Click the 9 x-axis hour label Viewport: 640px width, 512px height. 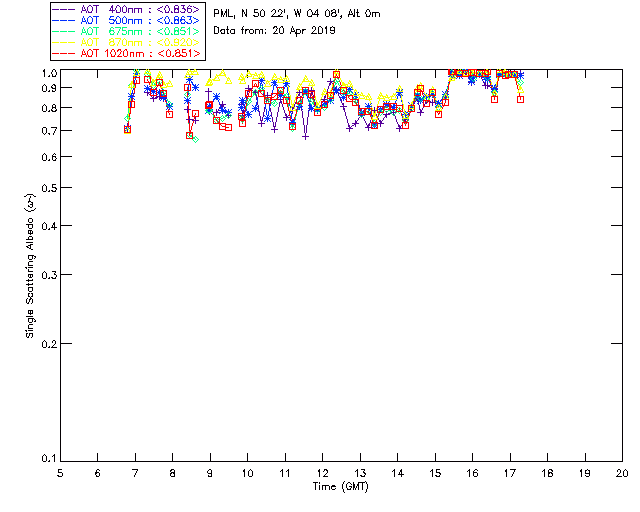tap(210, 473)
